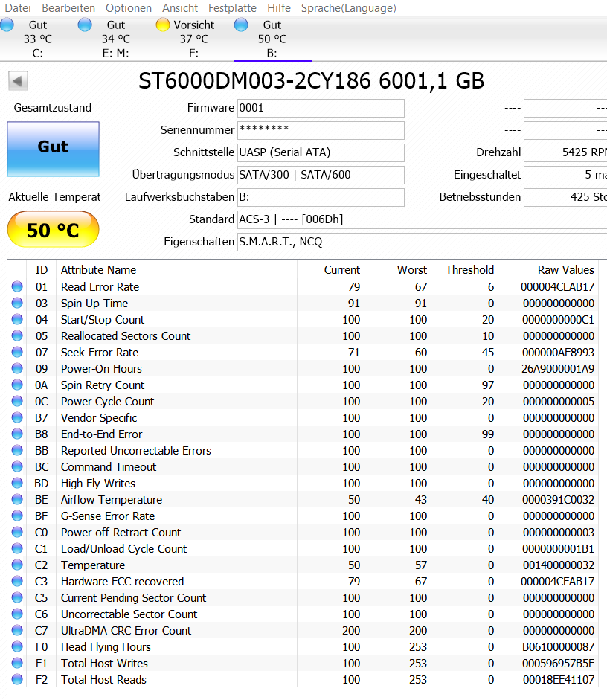Click the Eigenschaften field S.M.A.R.T., NCQ

(x=423, y=242)
